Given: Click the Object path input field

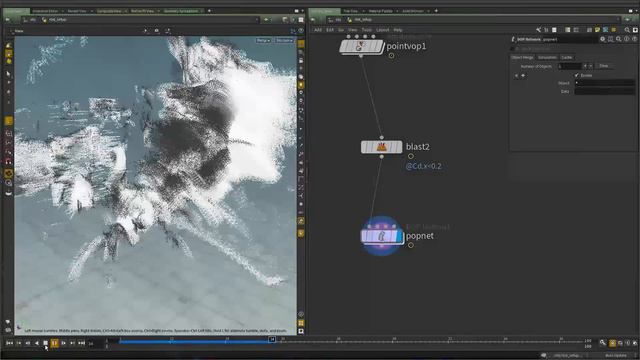Looking at the screenshot, I should pos(604,83).
